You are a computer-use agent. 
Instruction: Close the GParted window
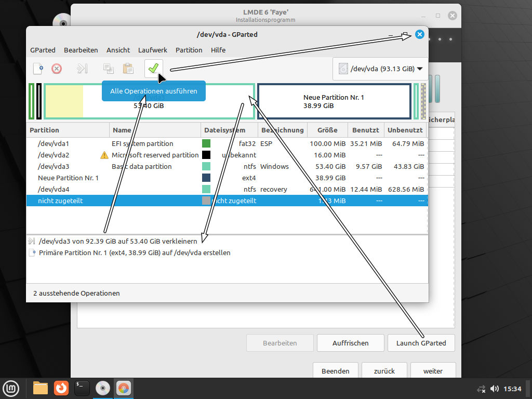[420, 34]
